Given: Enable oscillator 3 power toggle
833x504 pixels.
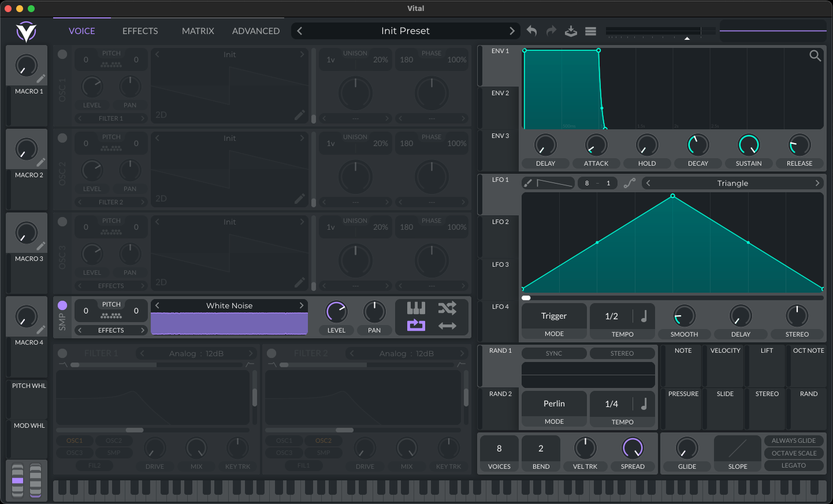Looking at the screenshot, I should coord(62,222).
